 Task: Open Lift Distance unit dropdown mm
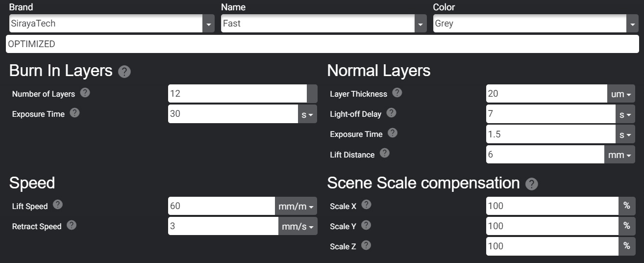[x=619, y=155]
